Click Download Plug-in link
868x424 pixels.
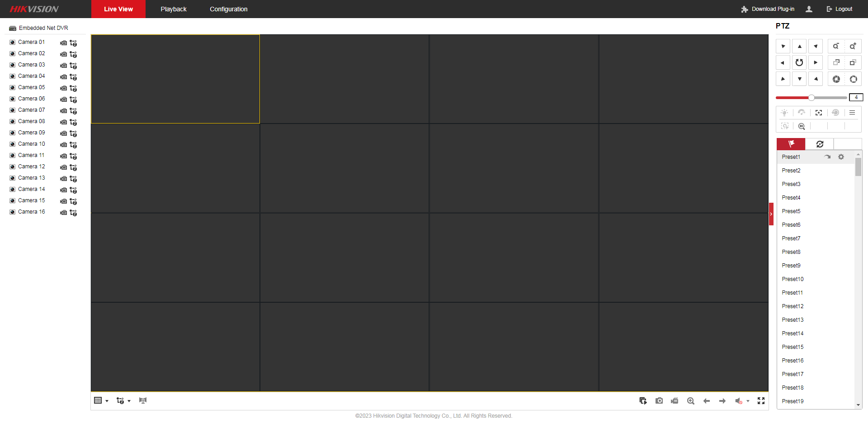point(768,9)
